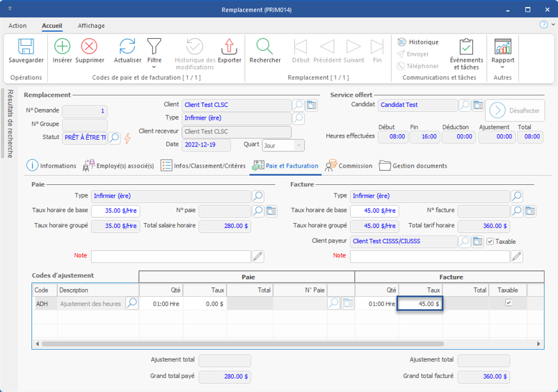Click the pencil icon beside the Paie note
The image size is (558, 392).
tap(258, 256)
